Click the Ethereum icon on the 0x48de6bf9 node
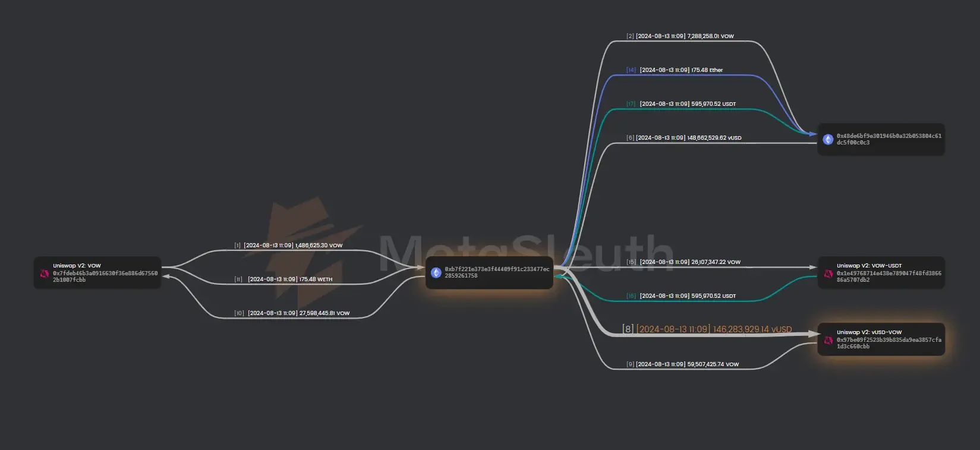980x450 pixels. click(828, 139)
